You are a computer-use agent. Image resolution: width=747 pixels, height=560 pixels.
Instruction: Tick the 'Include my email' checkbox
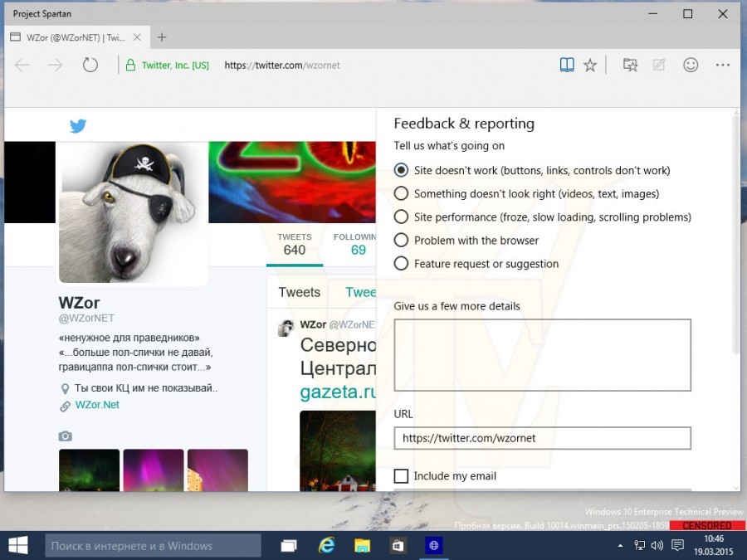coord(401,475)
